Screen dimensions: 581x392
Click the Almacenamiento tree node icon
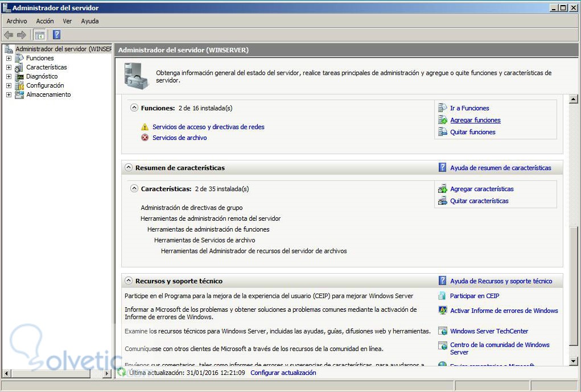pos(19,94)
